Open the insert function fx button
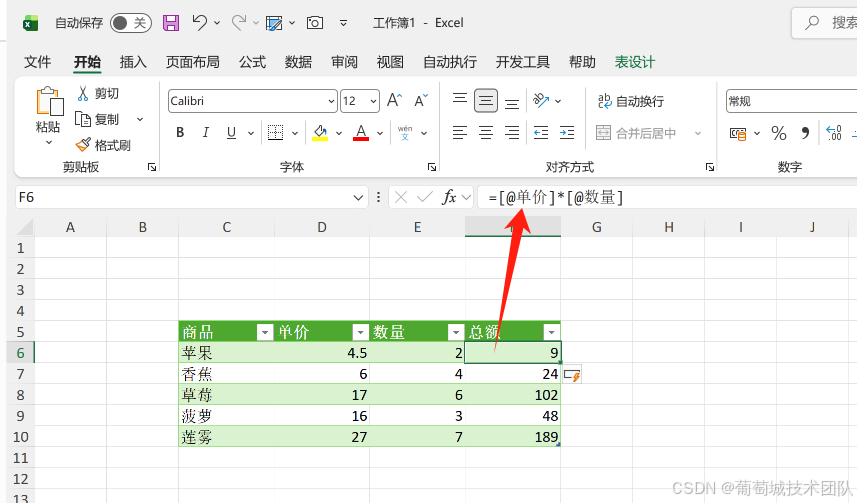 click(x=449, y=197)
